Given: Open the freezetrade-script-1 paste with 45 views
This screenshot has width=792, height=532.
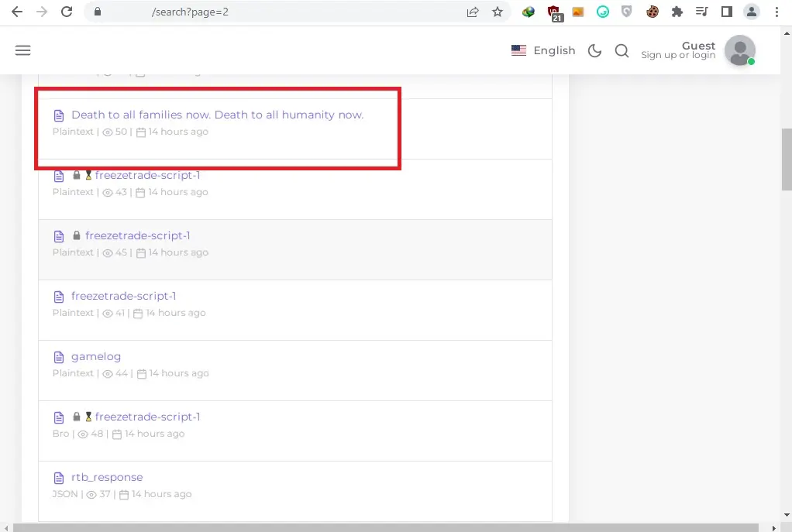Looking at the screenshot, I should pos(137,235).
